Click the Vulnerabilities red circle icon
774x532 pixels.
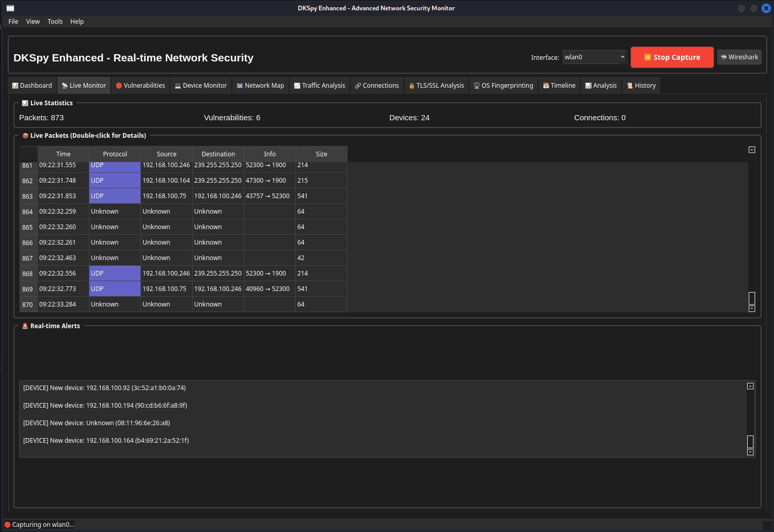[119, 86]
